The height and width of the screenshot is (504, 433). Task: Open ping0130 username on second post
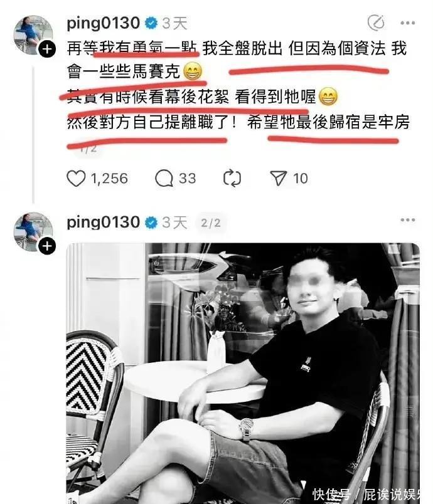point(104,223)
